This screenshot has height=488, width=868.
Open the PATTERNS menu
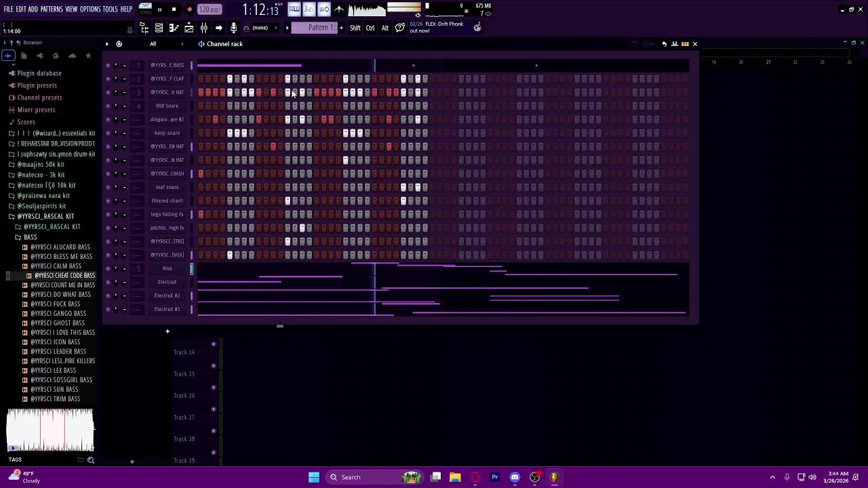(52, 9)
